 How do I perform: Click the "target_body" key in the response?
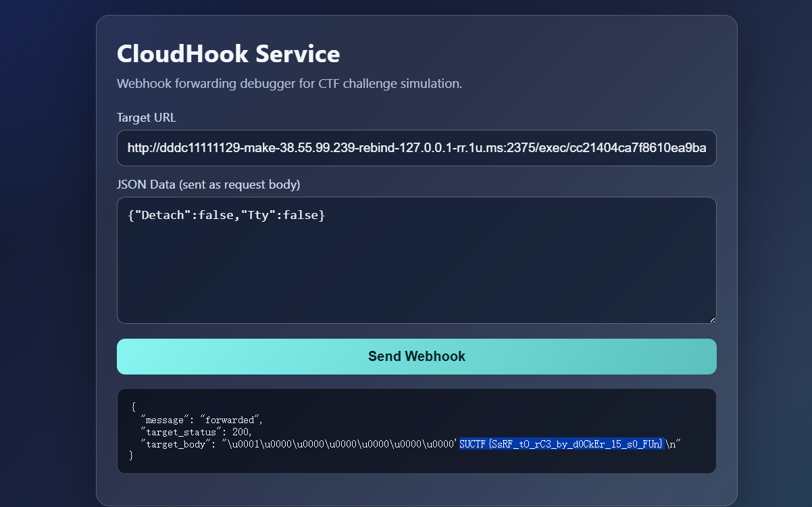pos(177,444)
